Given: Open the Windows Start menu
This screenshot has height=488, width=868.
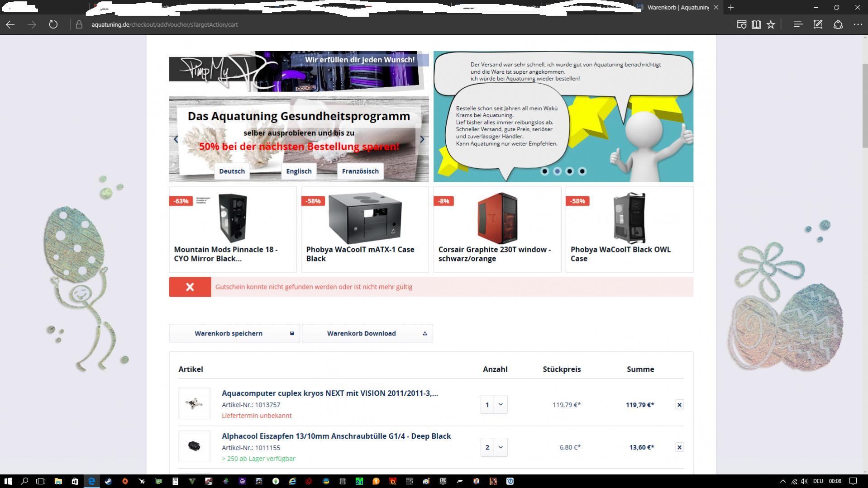Looking at the screenshot, I should point(8,481).
